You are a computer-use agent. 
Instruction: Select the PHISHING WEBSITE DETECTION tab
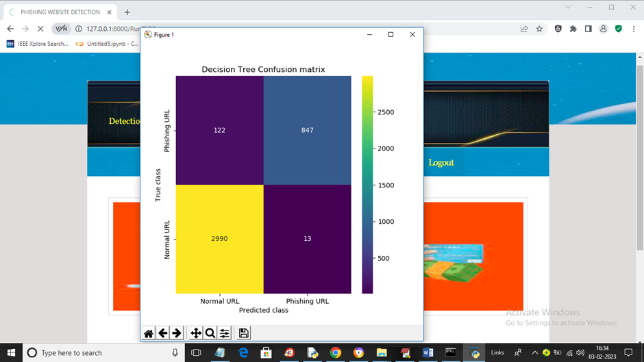(x=60, y=12)
